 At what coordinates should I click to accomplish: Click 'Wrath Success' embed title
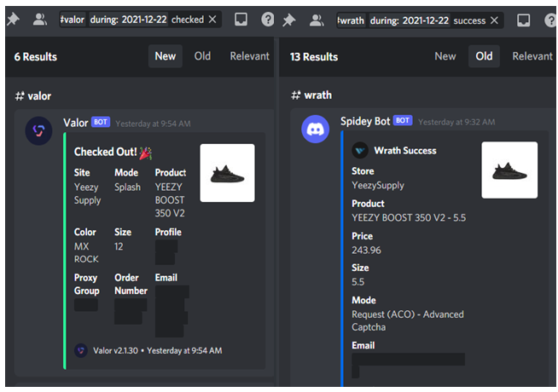(405, 151)
